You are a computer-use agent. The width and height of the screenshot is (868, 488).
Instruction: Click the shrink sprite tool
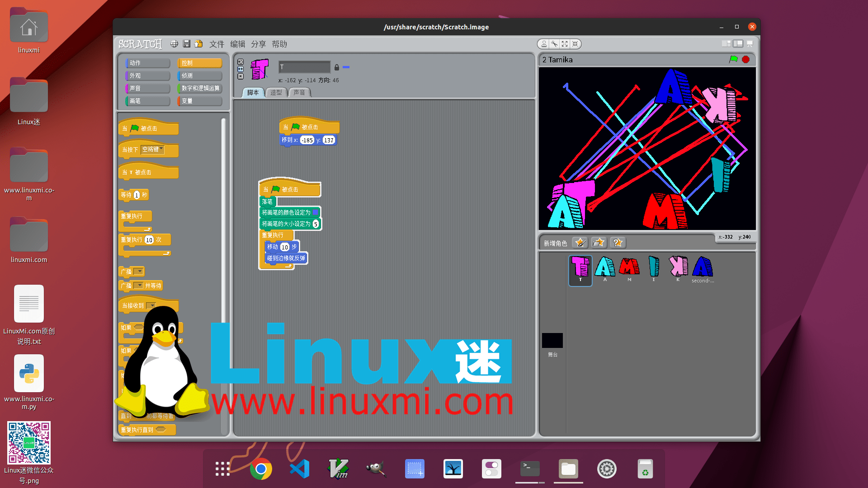pyautogui.click(x=575, y=44)
